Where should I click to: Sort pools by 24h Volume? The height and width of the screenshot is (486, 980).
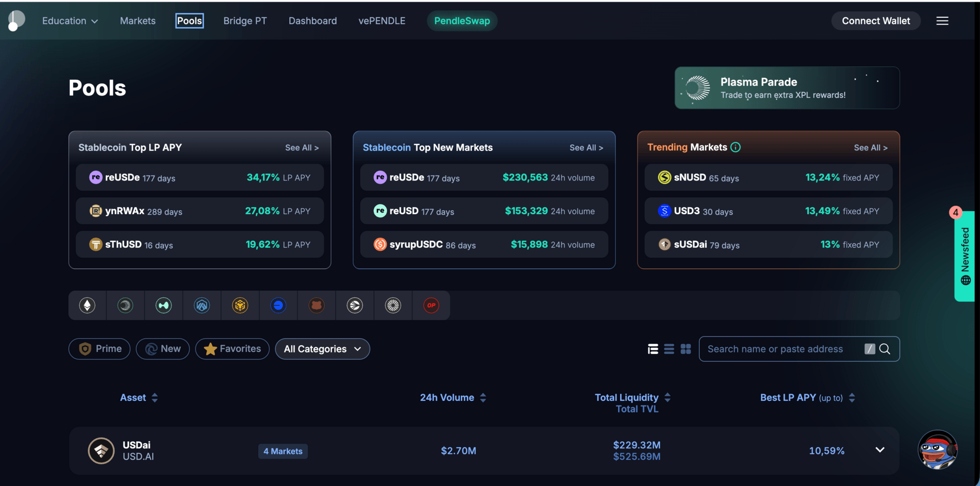pos(453,398)
